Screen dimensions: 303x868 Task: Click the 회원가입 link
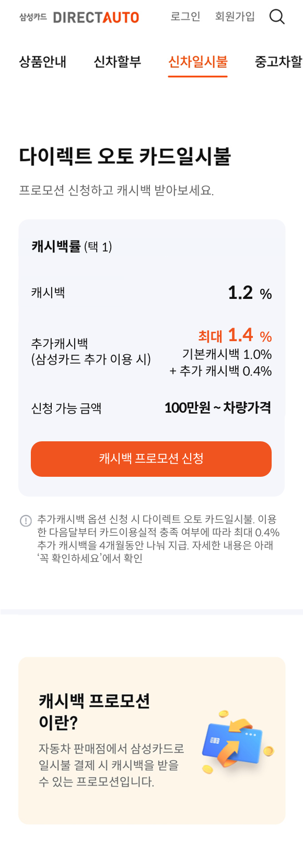[x=234, y=17]
